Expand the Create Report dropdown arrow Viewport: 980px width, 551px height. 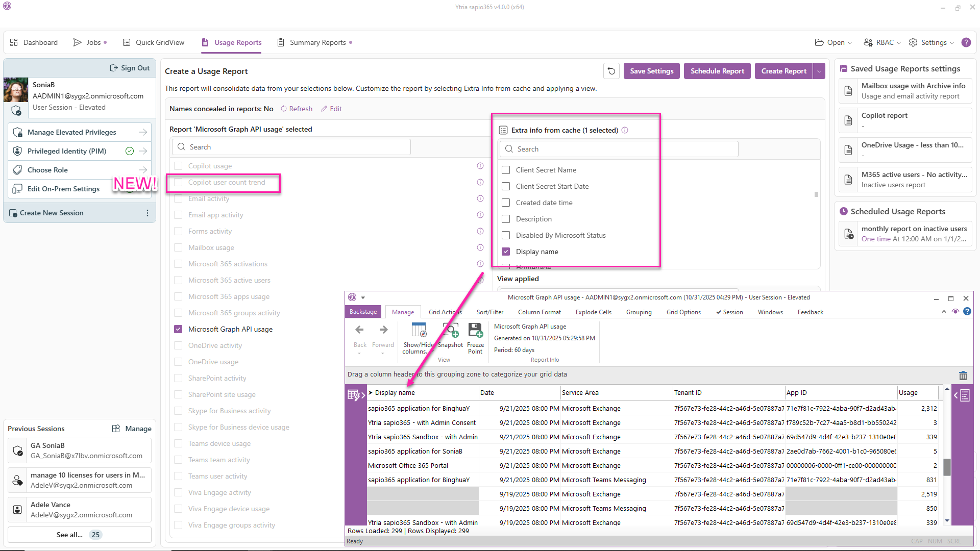819,71
